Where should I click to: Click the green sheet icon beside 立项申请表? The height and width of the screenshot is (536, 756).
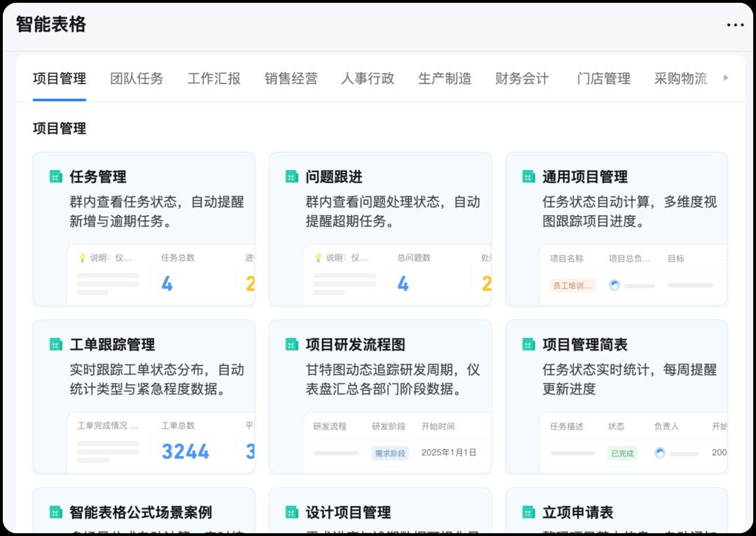528,512
